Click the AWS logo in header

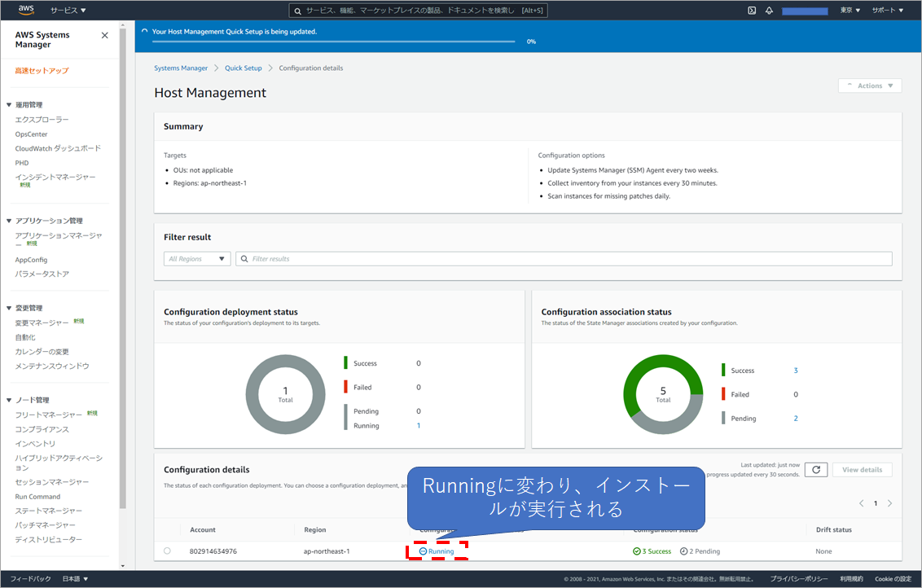point(26,10)
